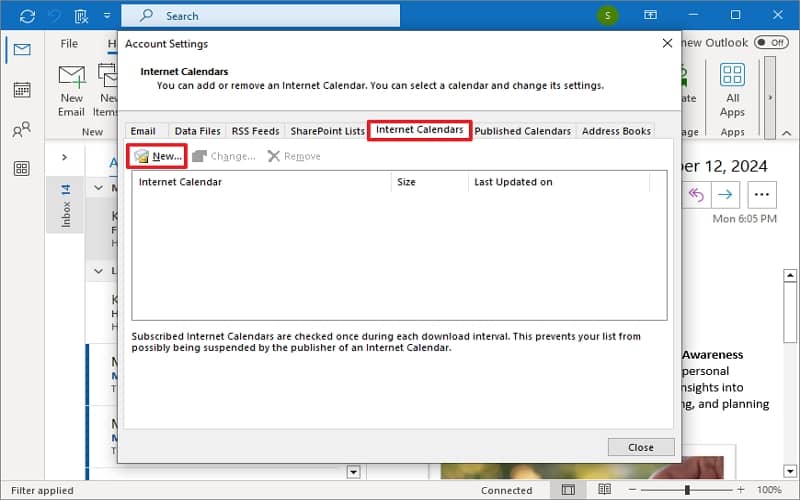Click the Forward blue arrow icon
The height and width of the screenshot is (500, 800).
click(725, 194)
